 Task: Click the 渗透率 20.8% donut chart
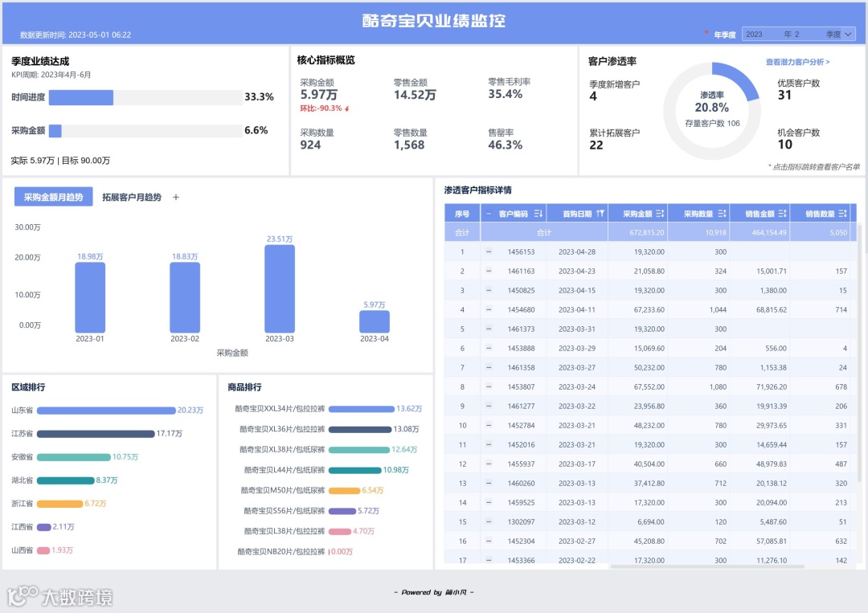(712, 111)
